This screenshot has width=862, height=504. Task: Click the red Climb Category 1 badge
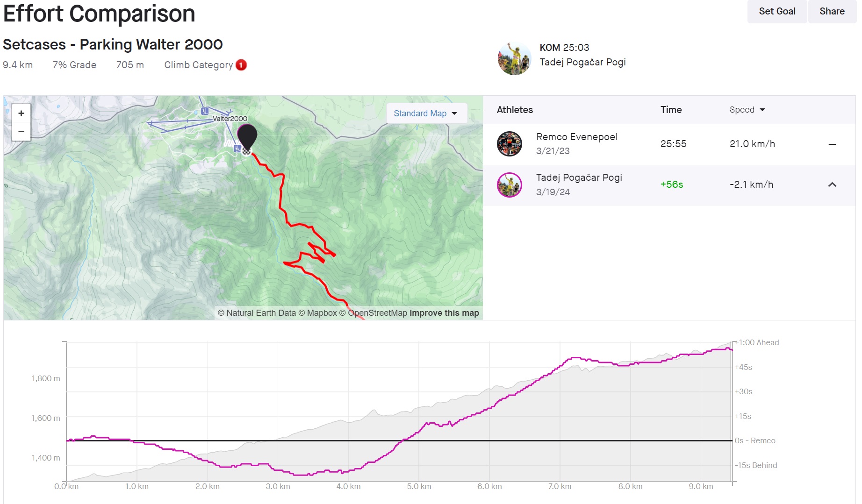pyautogui.click(x=241, y=65)
